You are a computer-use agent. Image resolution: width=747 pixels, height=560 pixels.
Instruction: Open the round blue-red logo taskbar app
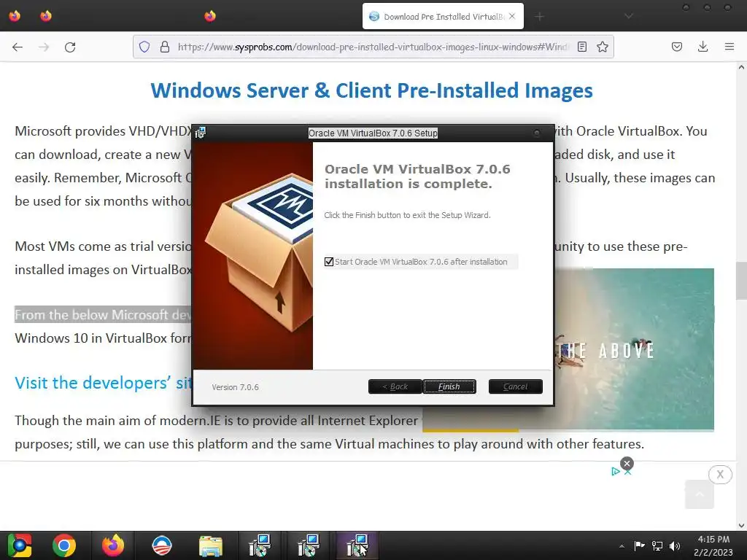[x=161, y=545]
